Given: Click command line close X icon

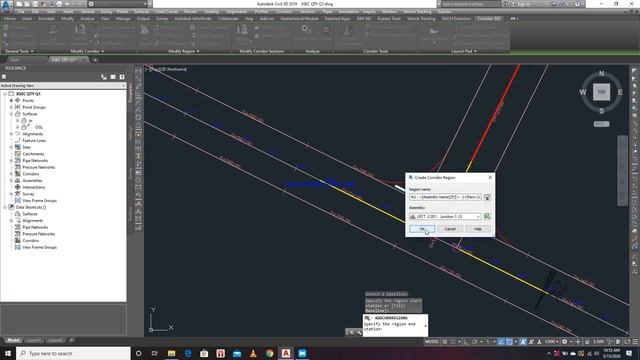Looking at the screenshot, I should point(351,332).
